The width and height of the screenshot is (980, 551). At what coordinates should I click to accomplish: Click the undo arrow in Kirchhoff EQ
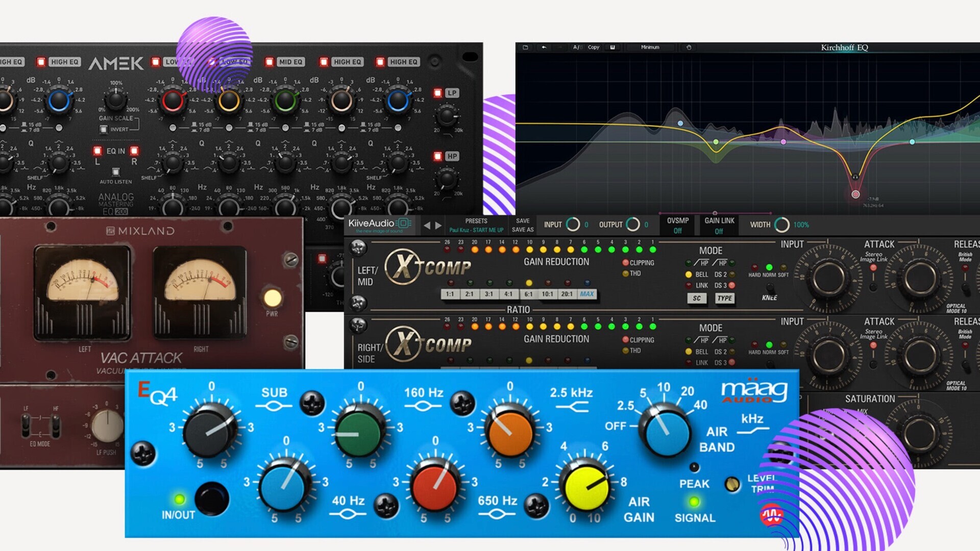tap(544, 47)
